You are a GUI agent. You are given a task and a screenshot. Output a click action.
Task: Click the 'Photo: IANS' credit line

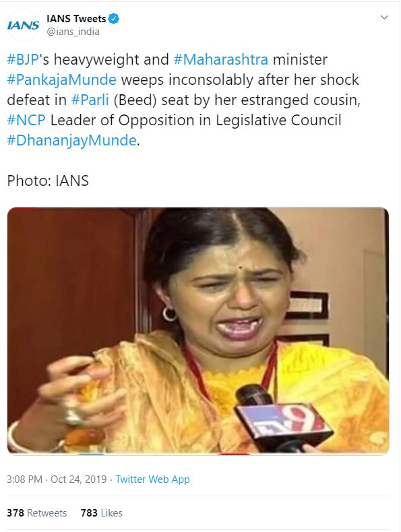(x=48, y=181)
